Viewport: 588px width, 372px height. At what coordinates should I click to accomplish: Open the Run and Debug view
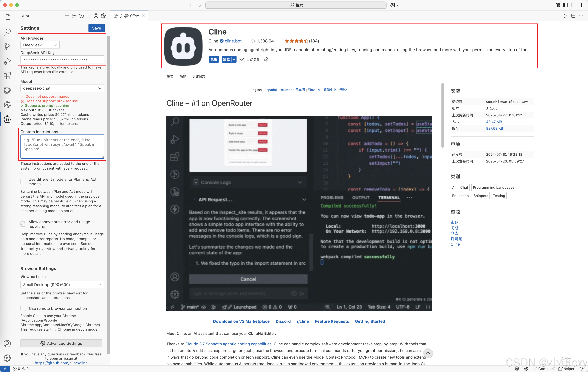7,61
